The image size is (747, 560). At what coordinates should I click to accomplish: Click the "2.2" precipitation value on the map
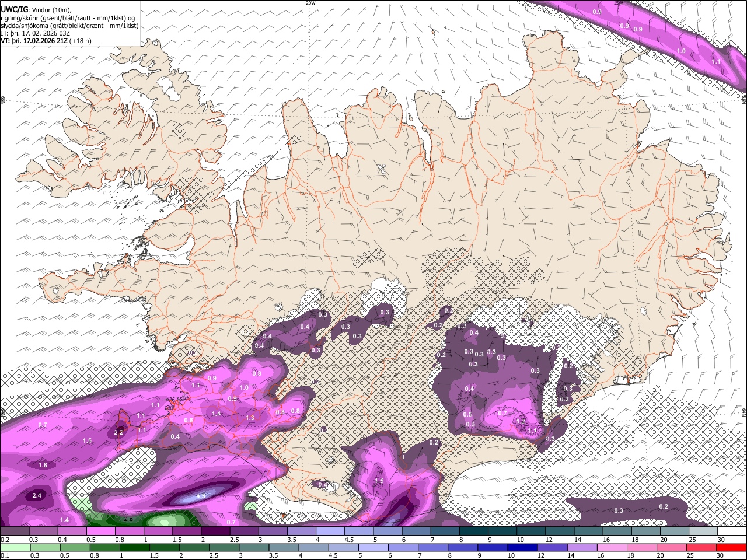tap(118, 432)
